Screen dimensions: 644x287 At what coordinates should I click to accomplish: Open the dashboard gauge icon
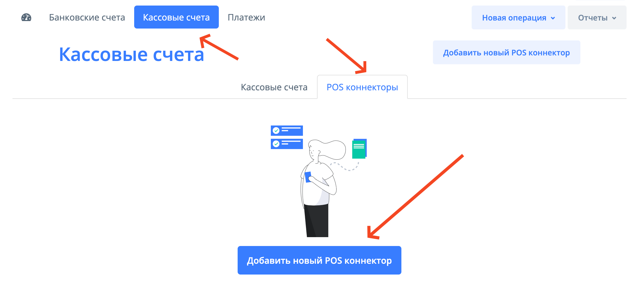coord(26,17)
